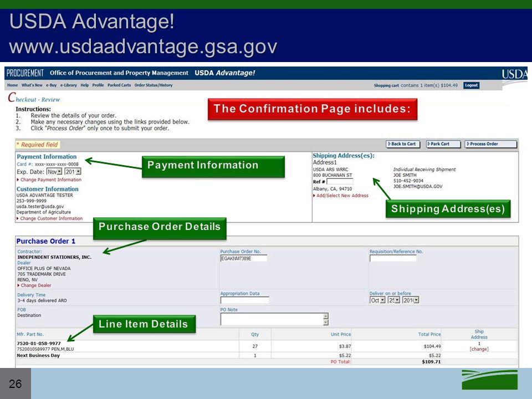Click the $5.22 unit price cell

point(345,356)
